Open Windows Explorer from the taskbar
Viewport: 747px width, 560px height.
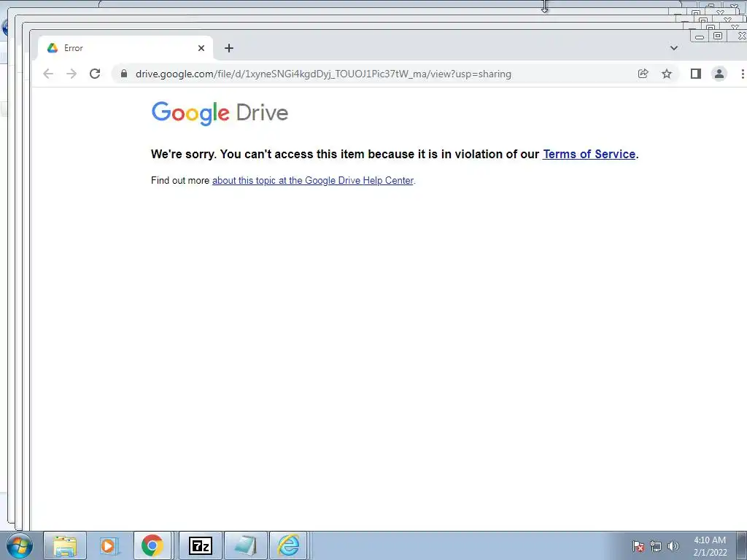pos(65,545)
